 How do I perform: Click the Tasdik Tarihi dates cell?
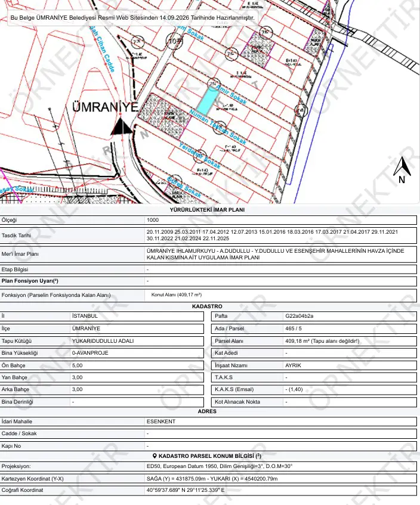pos(280,235)
